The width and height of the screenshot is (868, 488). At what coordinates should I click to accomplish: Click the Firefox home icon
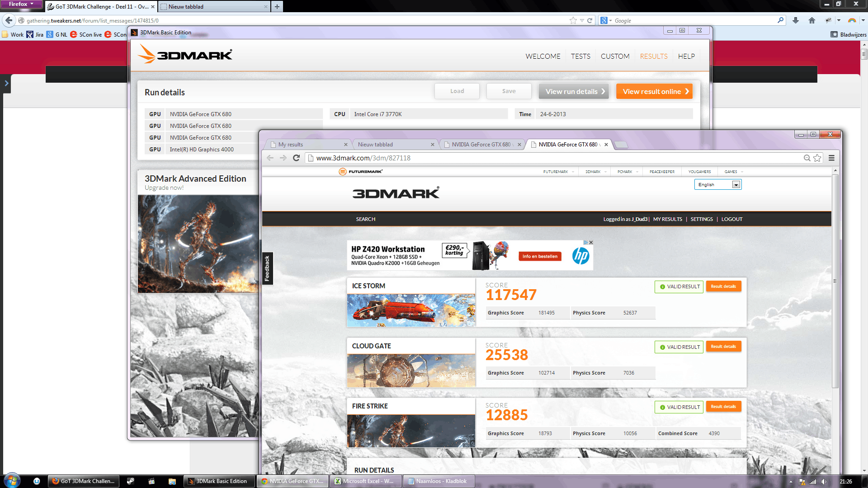812,20
